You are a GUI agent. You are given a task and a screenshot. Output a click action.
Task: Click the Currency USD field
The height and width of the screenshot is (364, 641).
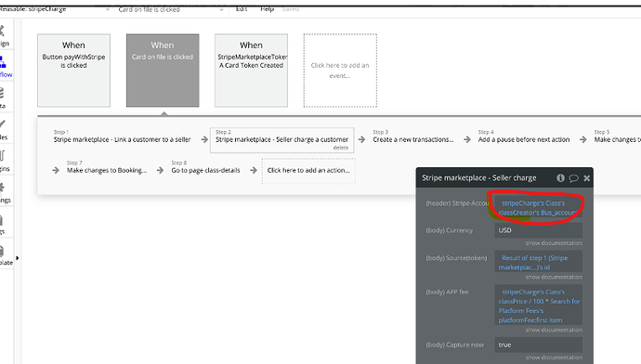(x=539, y=230)
